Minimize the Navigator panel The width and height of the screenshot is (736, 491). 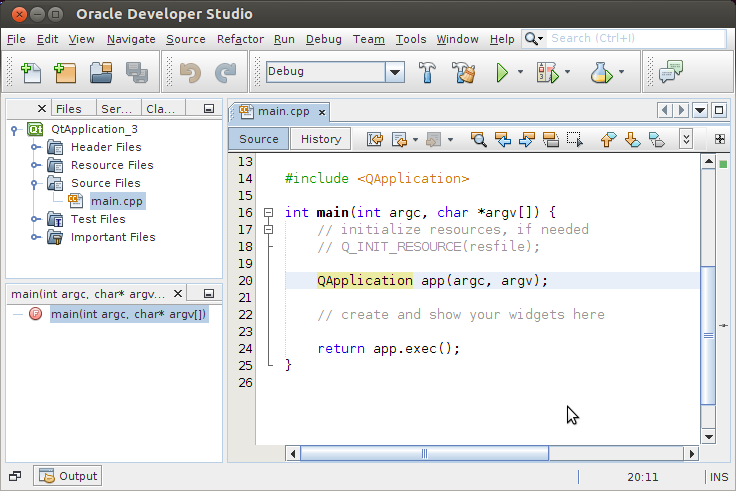(x=209, y=294)
